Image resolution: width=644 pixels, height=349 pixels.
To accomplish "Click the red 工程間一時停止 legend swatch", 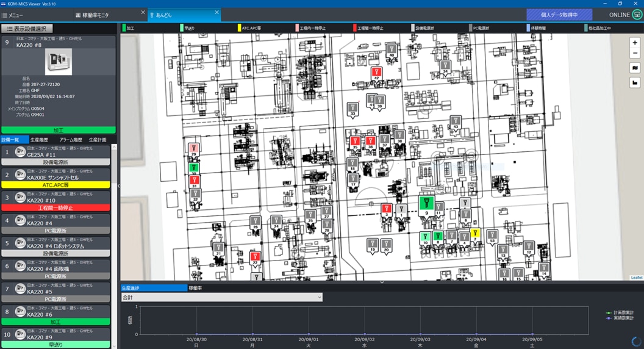I will click(x=356, y=28).
